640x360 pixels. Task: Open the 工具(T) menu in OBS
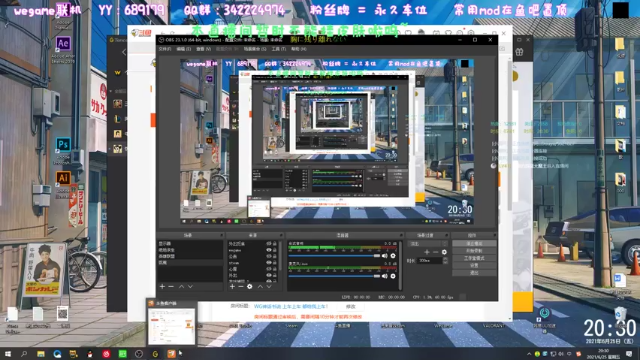279,49
